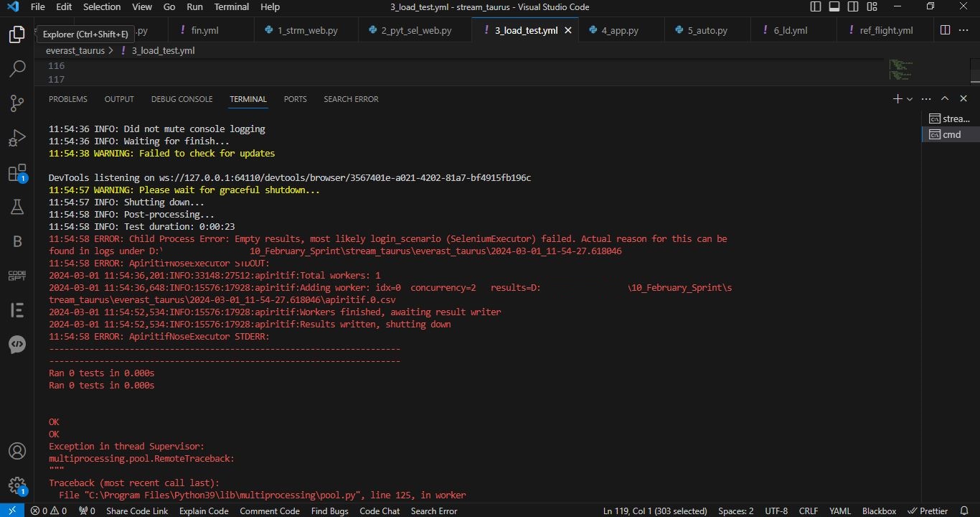Open the chat bubble code icon in sidebar
Screen dimensions: 980x517
[x=17, y=345]
